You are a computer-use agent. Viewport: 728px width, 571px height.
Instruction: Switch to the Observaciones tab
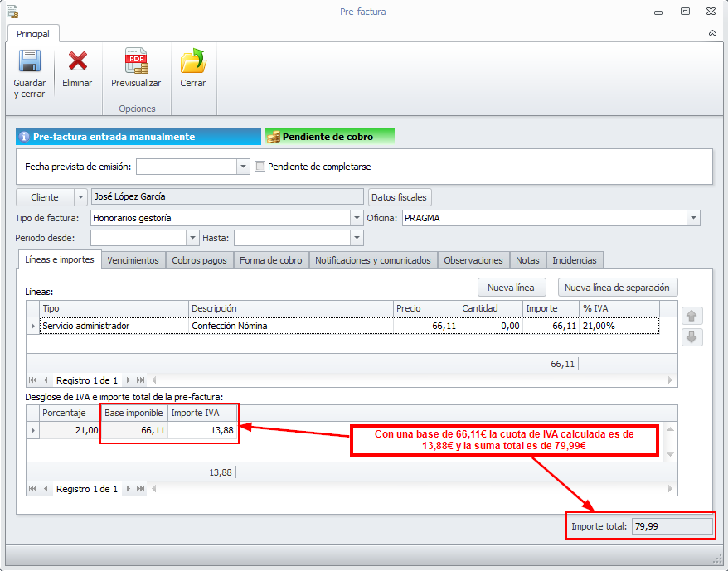[x=473, y=260]
